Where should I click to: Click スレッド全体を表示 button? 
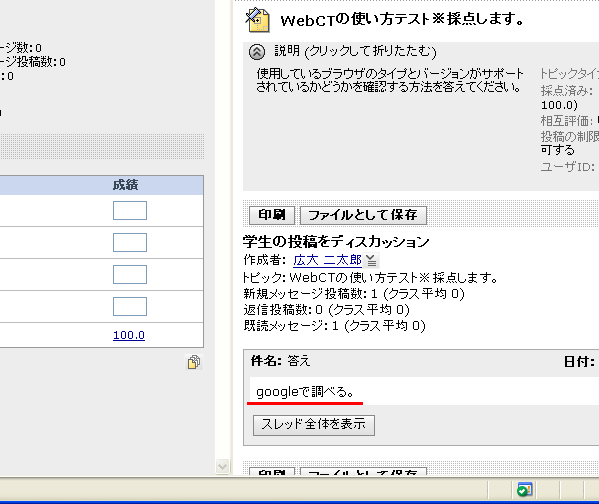(314, 425)
